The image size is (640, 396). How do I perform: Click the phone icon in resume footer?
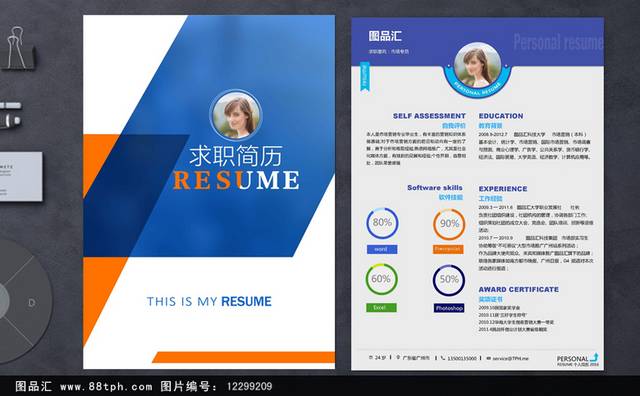[443, 358]
